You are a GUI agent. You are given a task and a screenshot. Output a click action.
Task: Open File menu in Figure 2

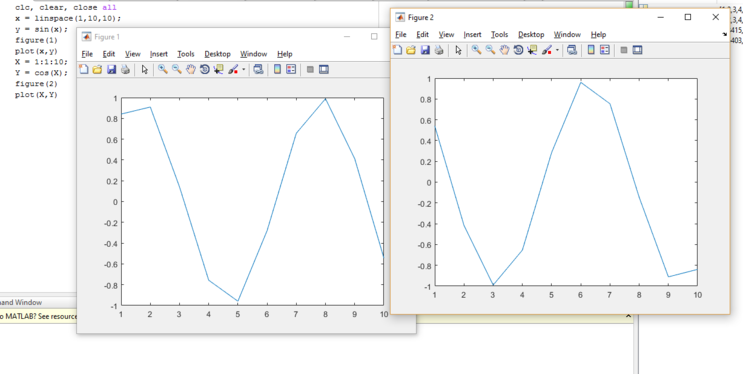coord(401,35)
